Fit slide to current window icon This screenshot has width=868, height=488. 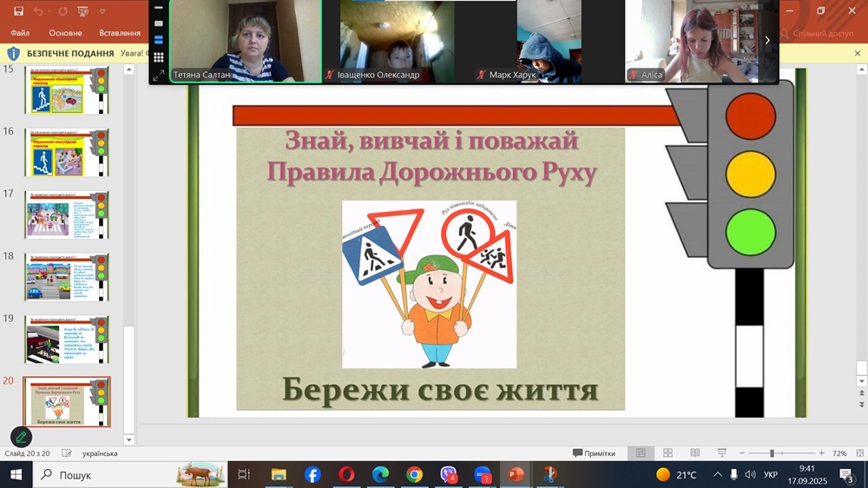pos(858,453)
